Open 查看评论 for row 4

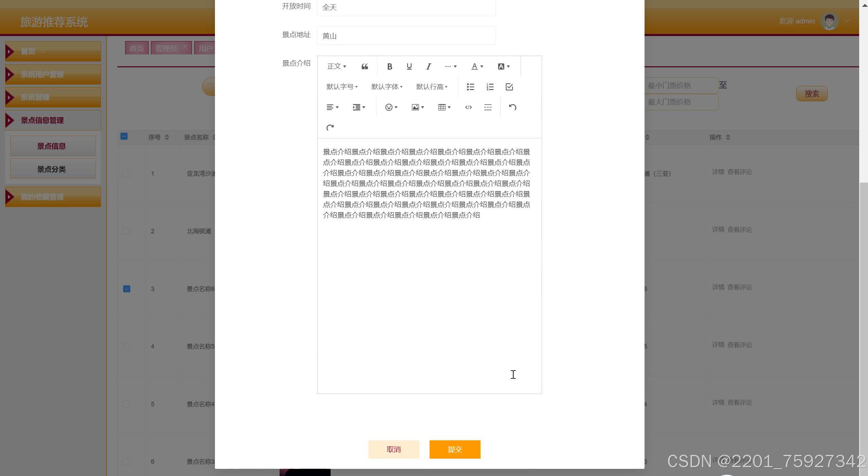(x=739, y=345)
